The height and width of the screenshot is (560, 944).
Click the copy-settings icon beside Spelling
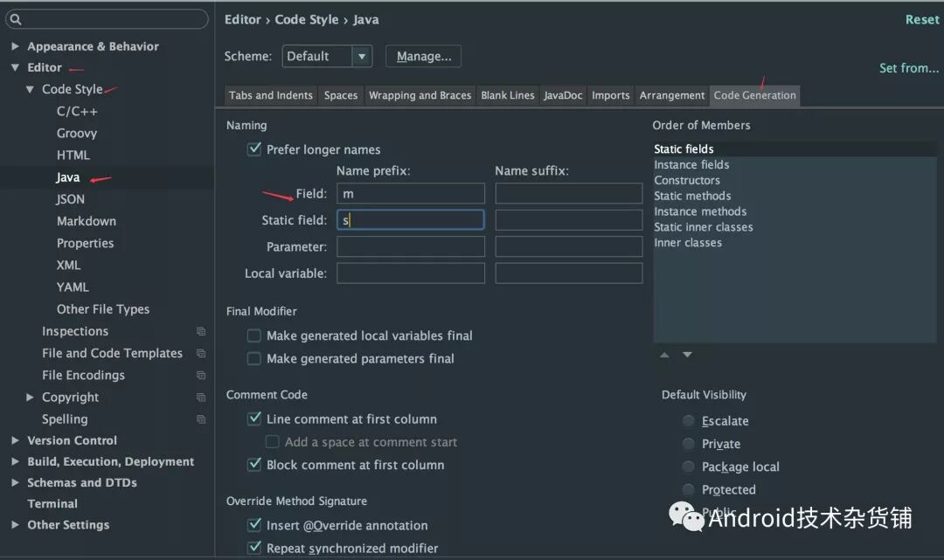coord(201,419)
